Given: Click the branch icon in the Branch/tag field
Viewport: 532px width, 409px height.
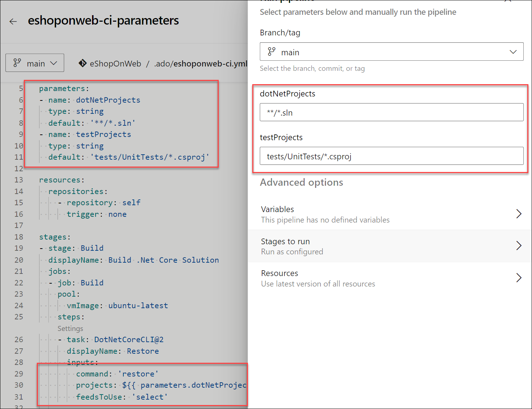Looking at the screenshot, I should click(x=272, y=52).
